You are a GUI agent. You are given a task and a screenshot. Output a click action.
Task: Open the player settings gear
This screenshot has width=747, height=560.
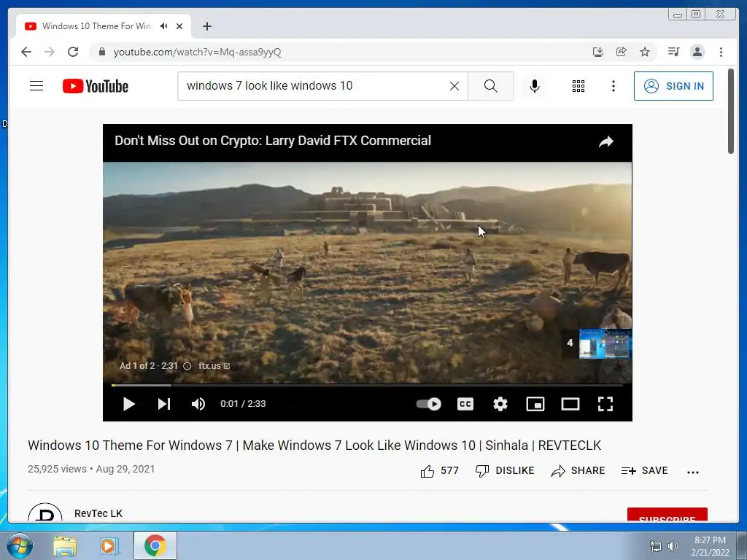click(x=500, y=404)
